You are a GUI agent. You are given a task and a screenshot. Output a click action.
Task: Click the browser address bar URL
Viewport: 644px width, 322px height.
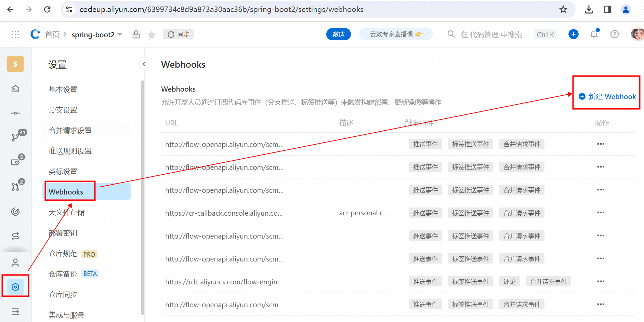(x=221, y=10)
